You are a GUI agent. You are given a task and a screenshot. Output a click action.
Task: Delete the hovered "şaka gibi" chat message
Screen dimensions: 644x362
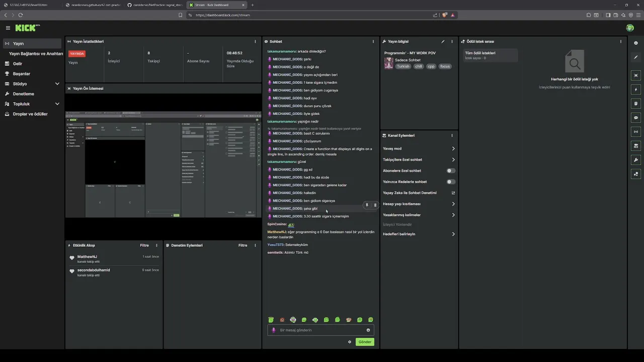pos(375,205)
